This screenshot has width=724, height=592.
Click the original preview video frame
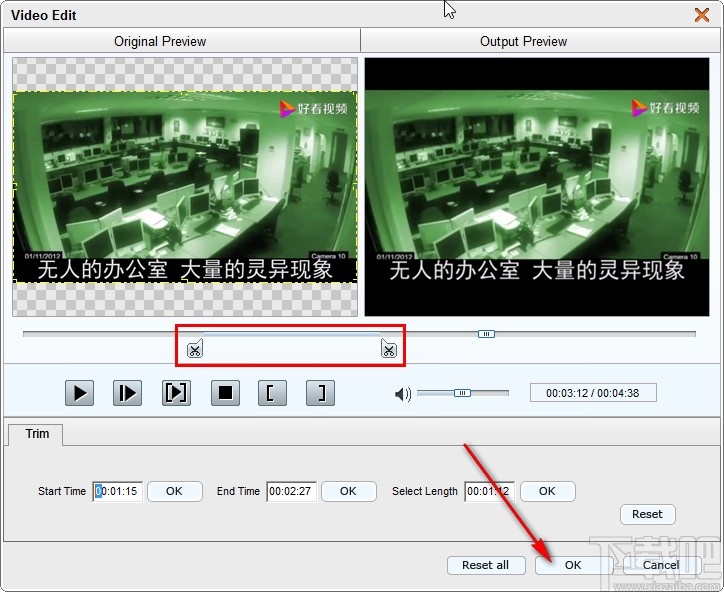(x=185, y=187)
